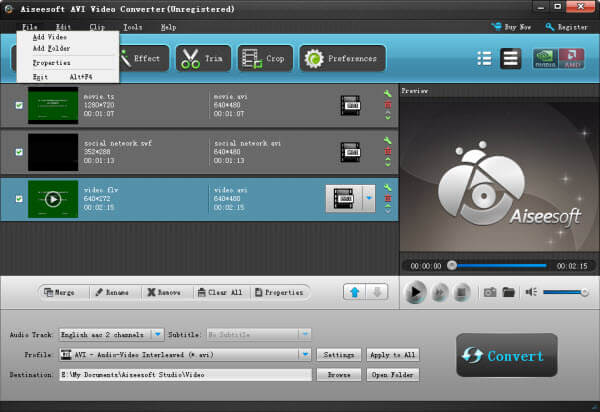
Task: Choose Add Folder from File menu
Action: 68,48
